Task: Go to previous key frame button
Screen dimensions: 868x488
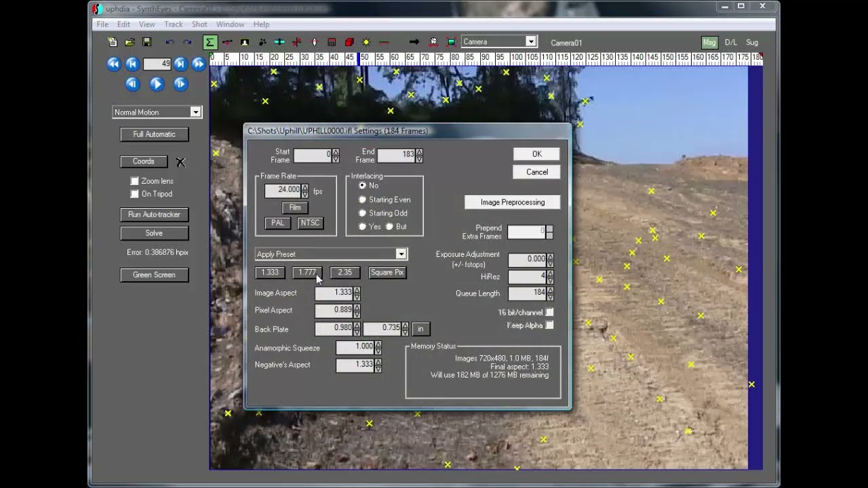Action: [132, 64]
